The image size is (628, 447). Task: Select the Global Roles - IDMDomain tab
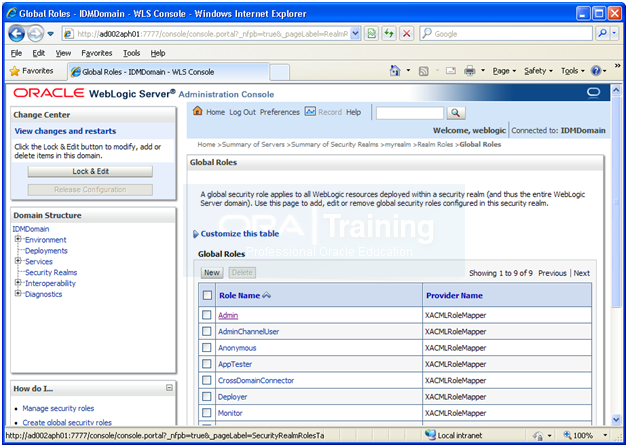coord(168,72)
